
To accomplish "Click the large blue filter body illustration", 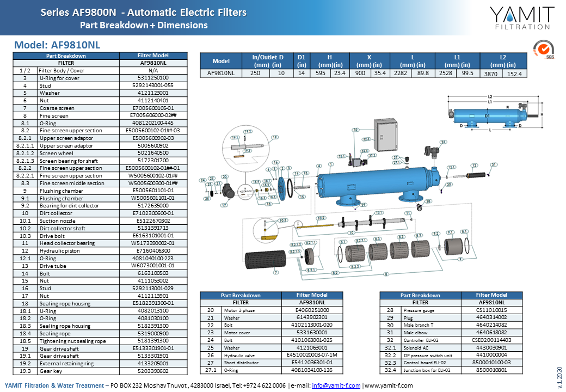I will point(378,185).
